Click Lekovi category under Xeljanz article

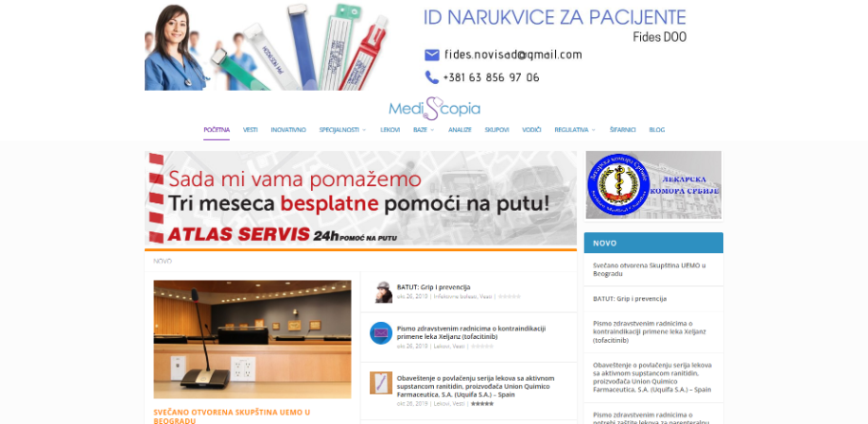pyautogui.click(x=442, y=346)
